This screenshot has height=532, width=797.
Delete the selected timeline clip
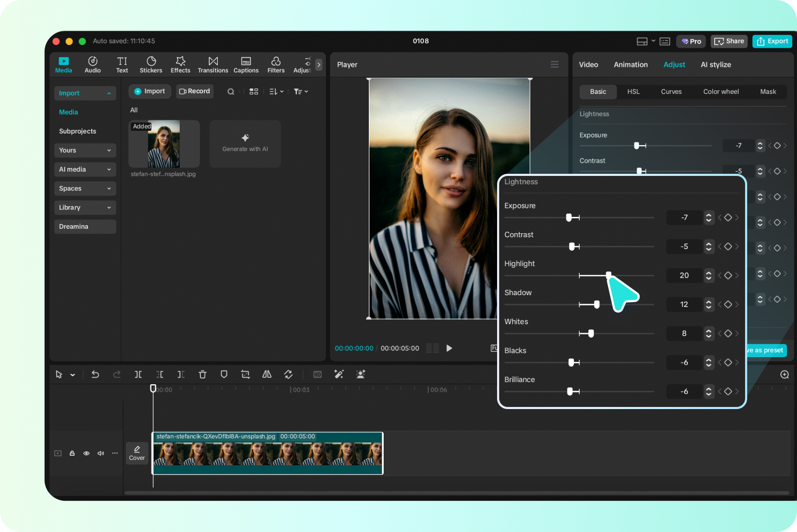click(x=202, y=375)
